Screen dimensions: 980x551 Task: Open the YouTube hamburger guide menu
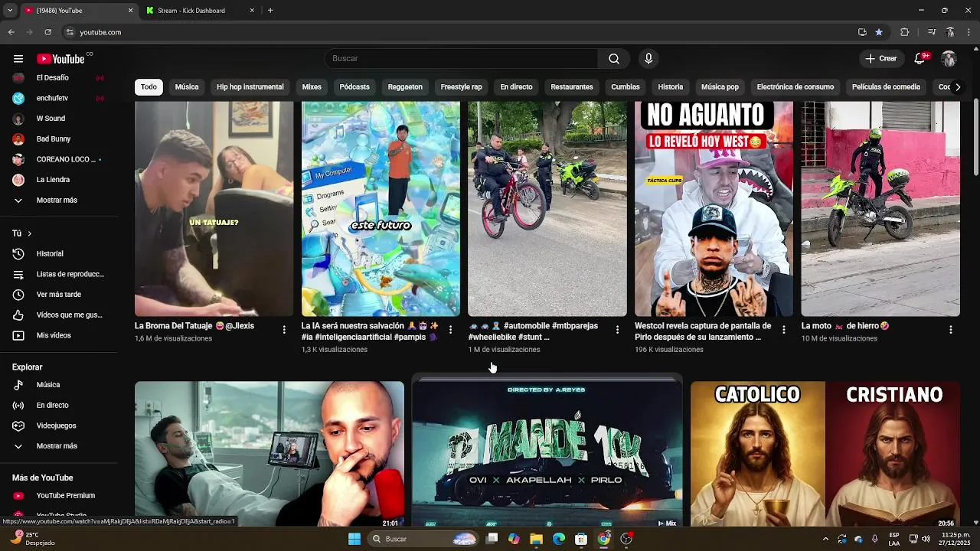pyautogui.click(x=18, y=59)
